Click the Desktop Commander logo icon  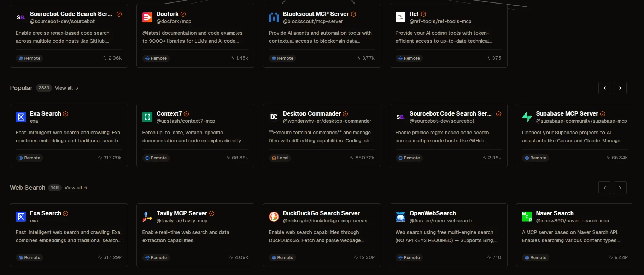(x=274, y=117)
